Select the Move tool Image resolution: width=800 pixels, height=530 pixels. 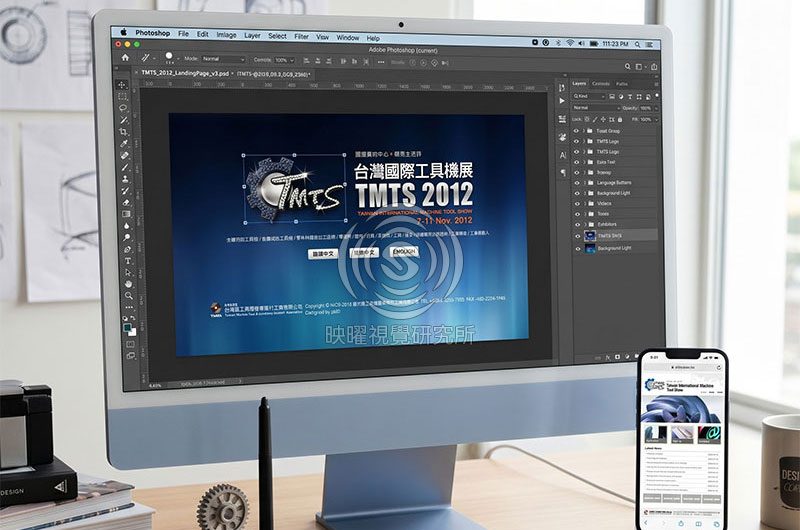coord(121,85)
